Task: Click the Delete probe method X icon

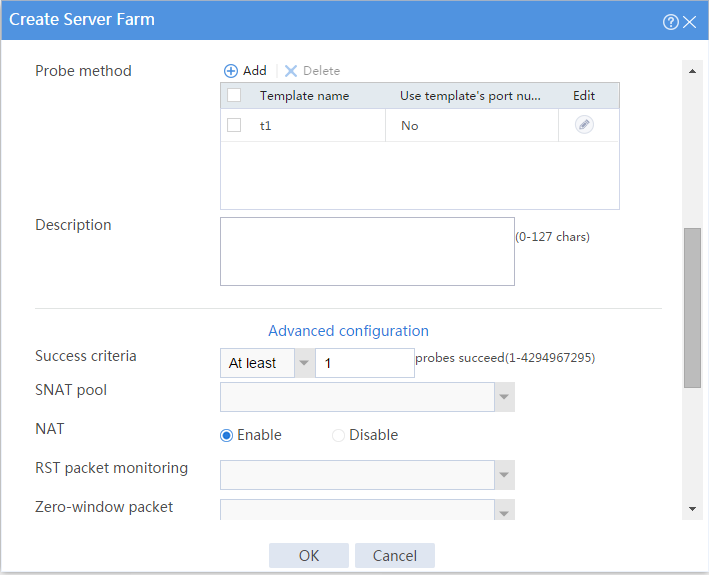Action: pos(291,71)
